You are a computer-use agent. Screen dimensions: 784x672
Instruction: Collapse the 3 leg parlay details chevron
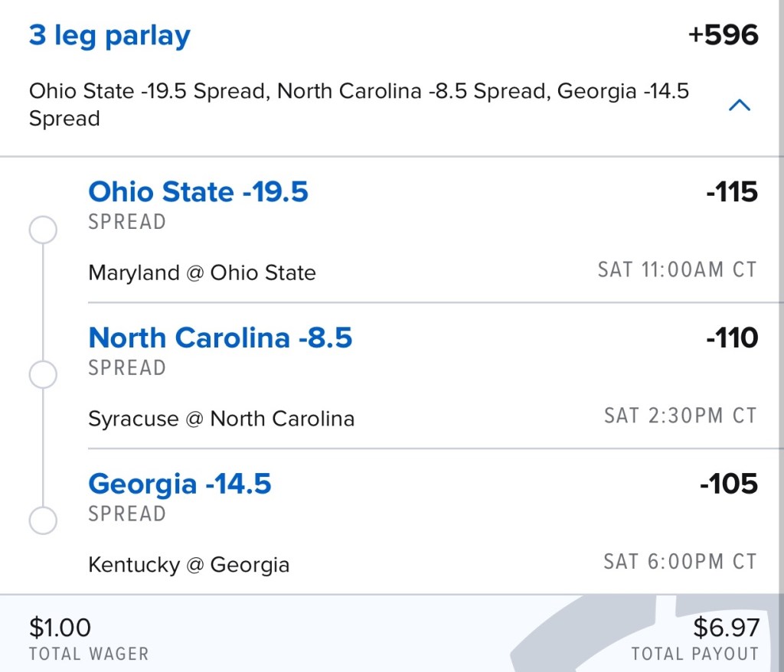tap(739, 106)
